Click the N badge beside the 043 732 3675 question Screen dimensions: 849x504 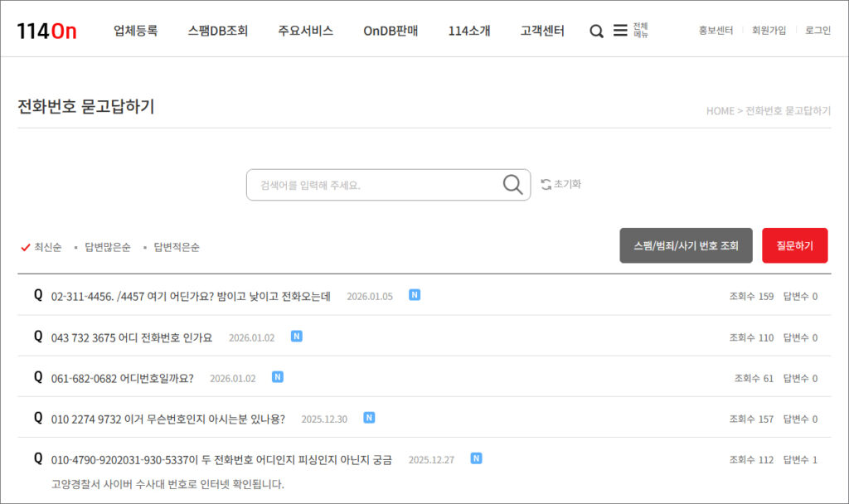tap(297, 337)
